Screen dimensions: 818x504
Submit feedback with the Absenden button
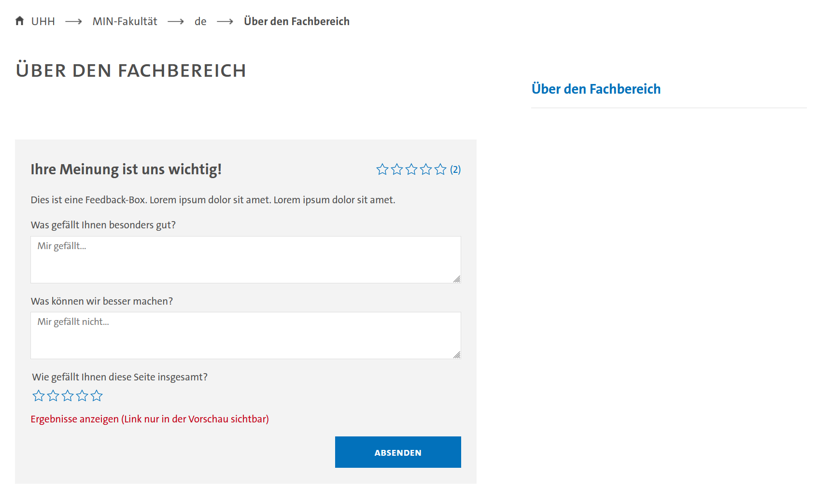pos(398,452)
